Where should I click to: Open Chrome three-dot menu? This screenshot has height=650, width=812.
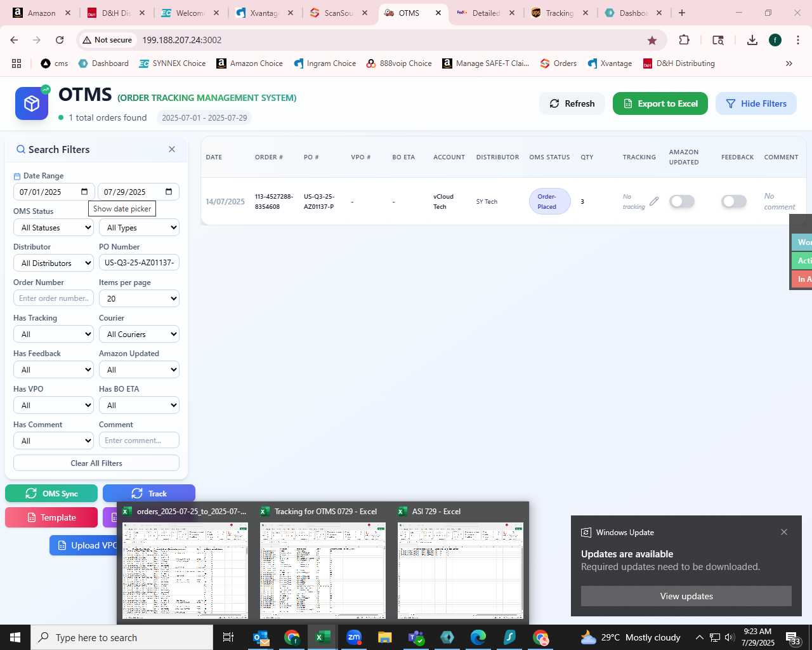click(798, 40)
